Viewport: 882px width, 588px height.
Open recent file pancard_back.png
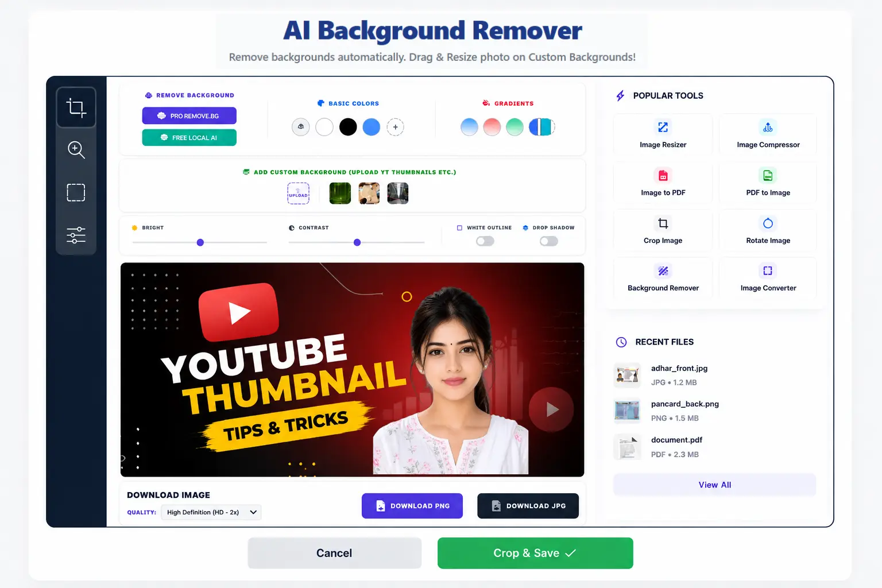point(715,411)
